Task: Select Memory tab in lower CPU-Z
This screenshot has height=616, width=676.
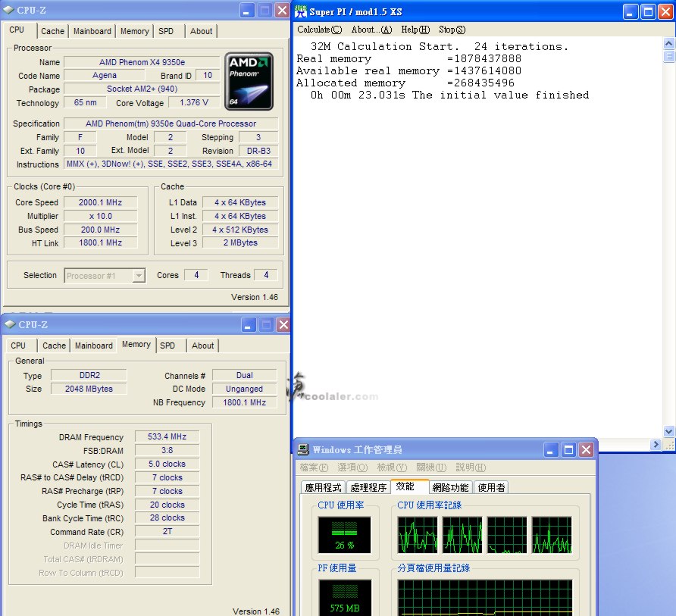Action: (x=136, y=345)
